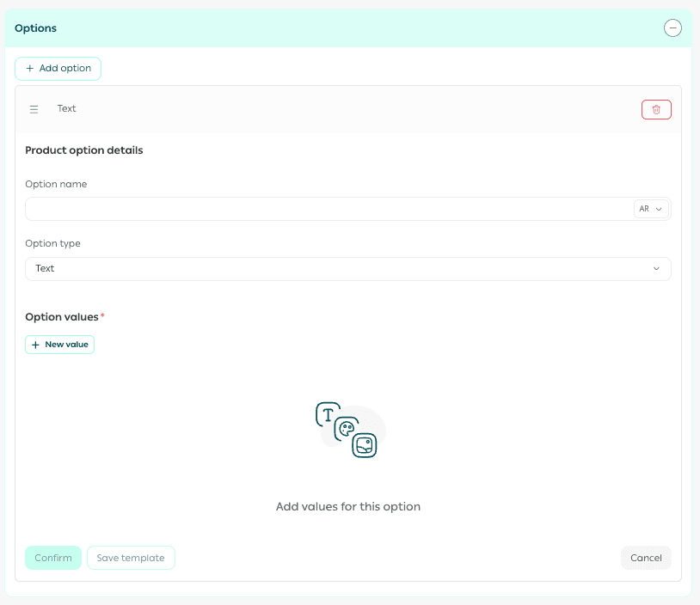Click the color palette icon in illustration

point(347,429)
